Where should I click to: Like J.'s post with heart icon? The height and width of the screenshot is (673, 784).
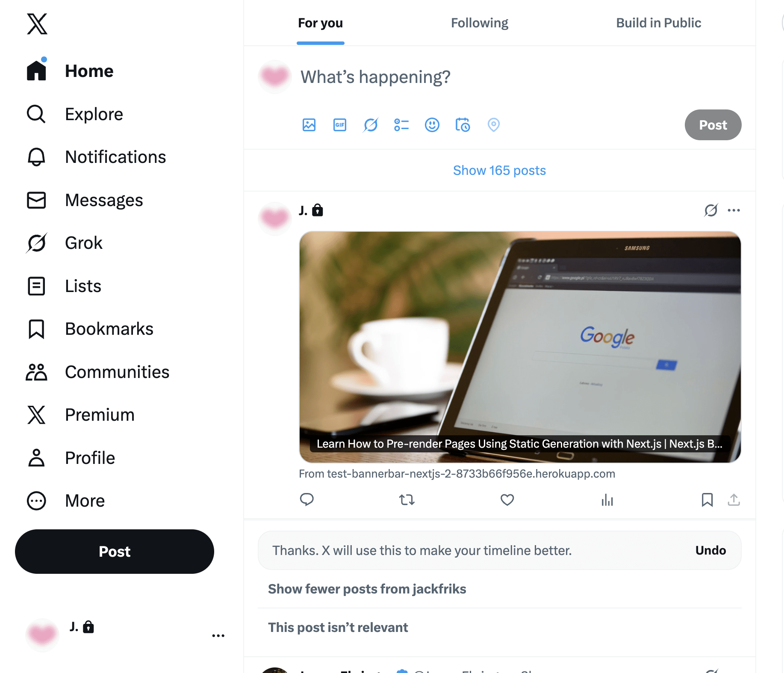pos(507,499)
